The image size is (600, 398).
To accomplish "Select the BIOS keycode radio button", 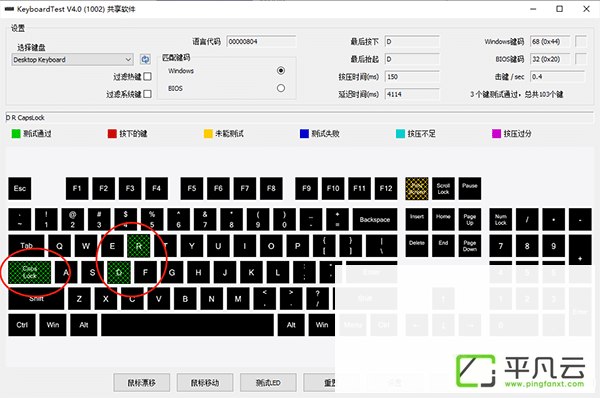I will coord(281,88).
